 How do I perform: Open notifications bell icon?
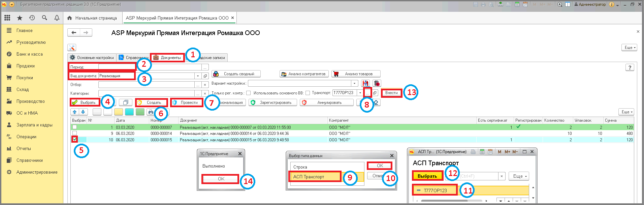coord(57,18)
